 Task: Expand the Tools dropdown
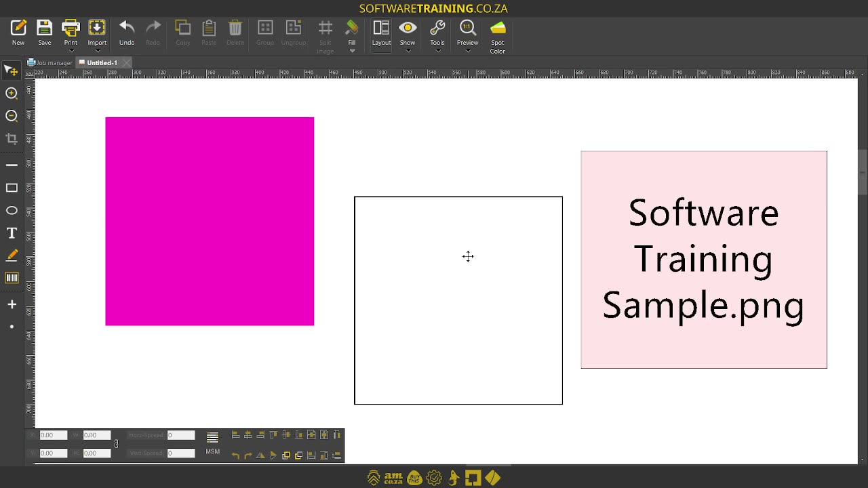(x=437, y=51)
